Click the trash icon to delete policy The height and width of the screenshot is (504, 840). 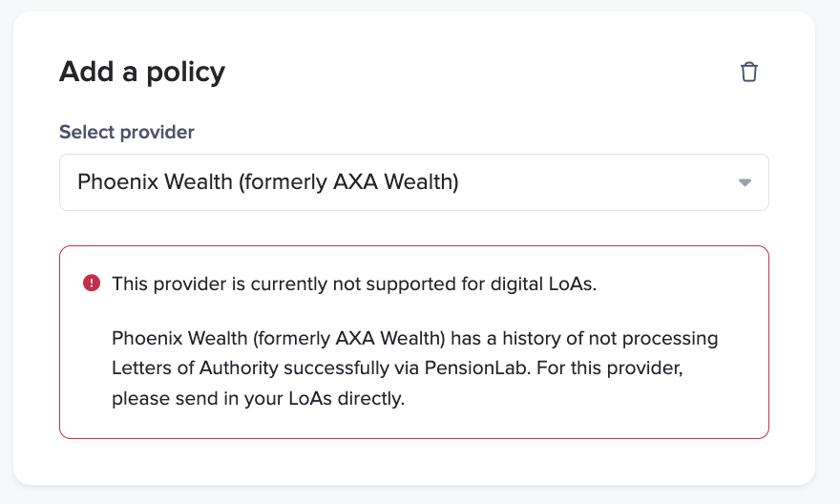pos(749,72)
